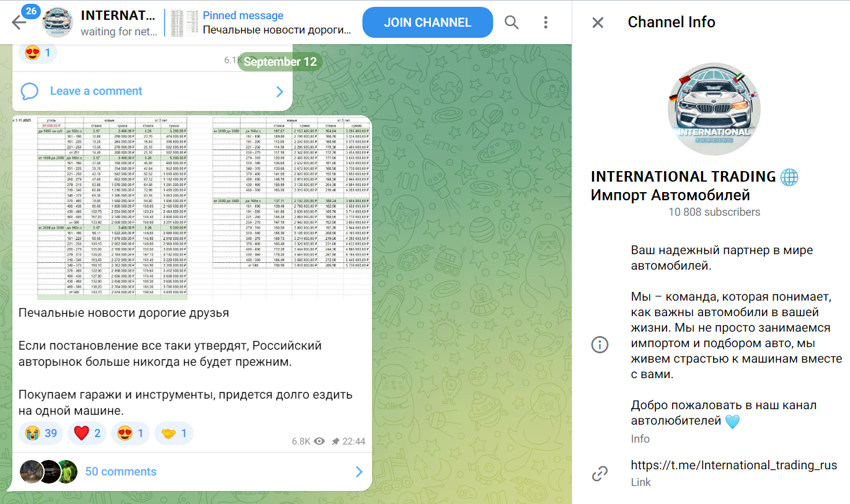
Task: Click the large channel profile photo
Action: pos(714,108)
